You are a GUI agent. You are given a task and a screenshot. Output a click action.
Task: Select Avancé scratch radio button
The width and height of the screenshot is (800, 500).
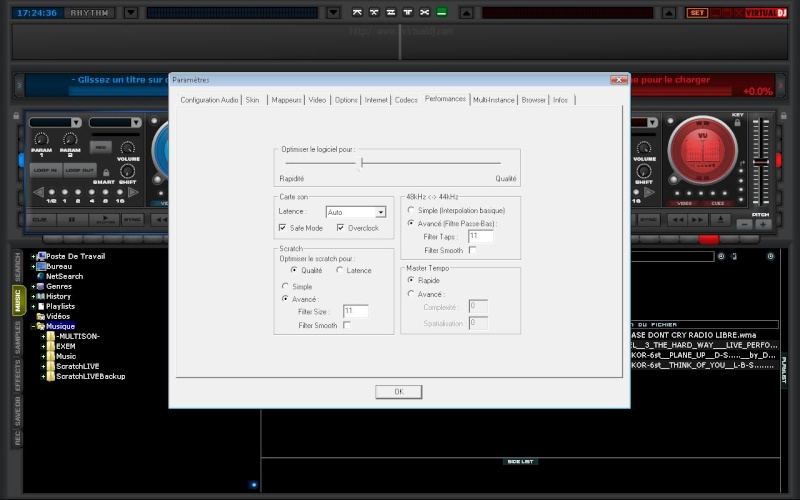[285, 299]
